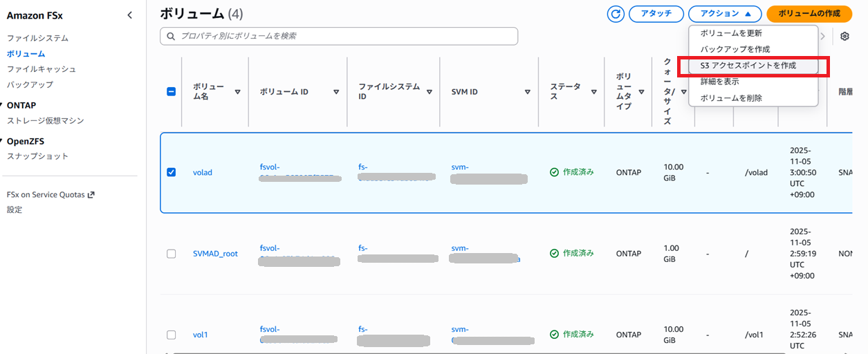Open table preferences gear icon
868x354 pixels.
[844, 37]
